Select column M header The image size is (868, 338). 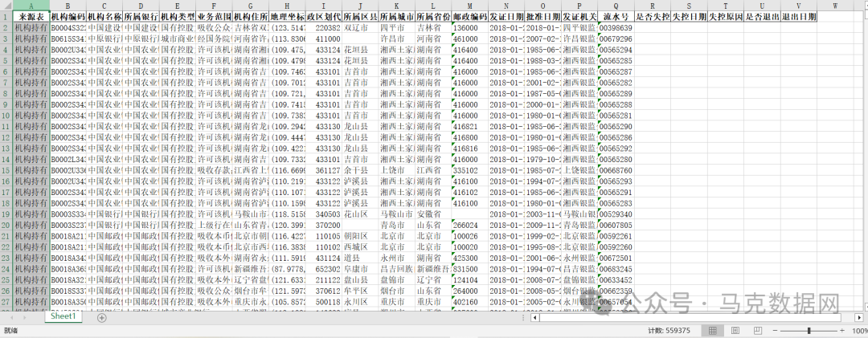pyautogui.click(x=470, y=5)
